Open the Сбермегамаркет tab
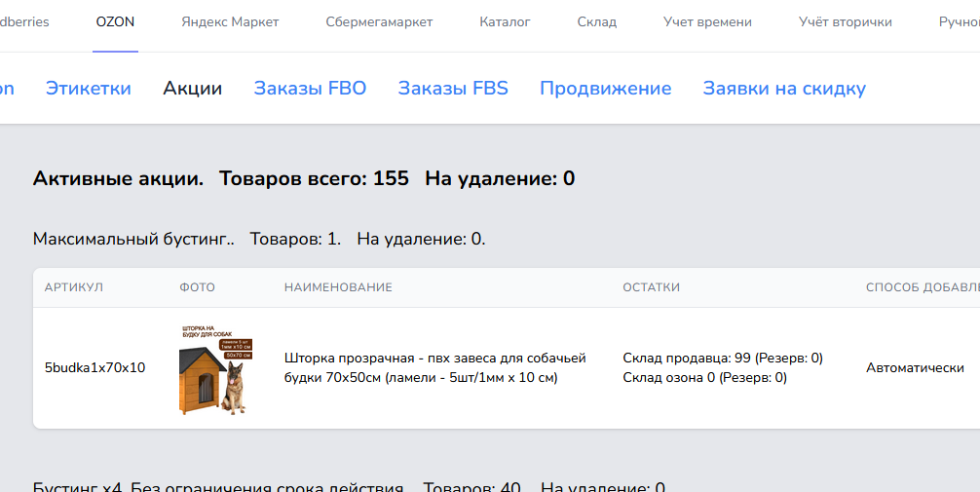Image resolution: width=980 pixels, height=492 pixels. point(379,21)
